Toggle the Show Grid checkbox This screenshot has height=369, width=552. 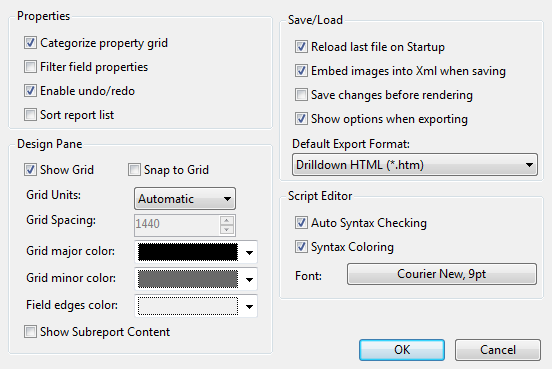[30, 169]
